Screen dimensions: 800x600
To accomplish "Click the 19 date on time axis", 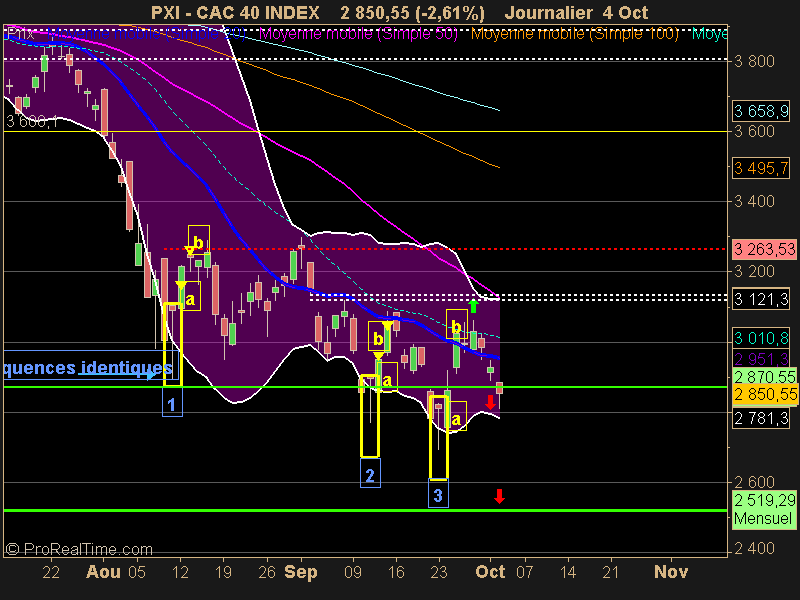I will point(223,572).
